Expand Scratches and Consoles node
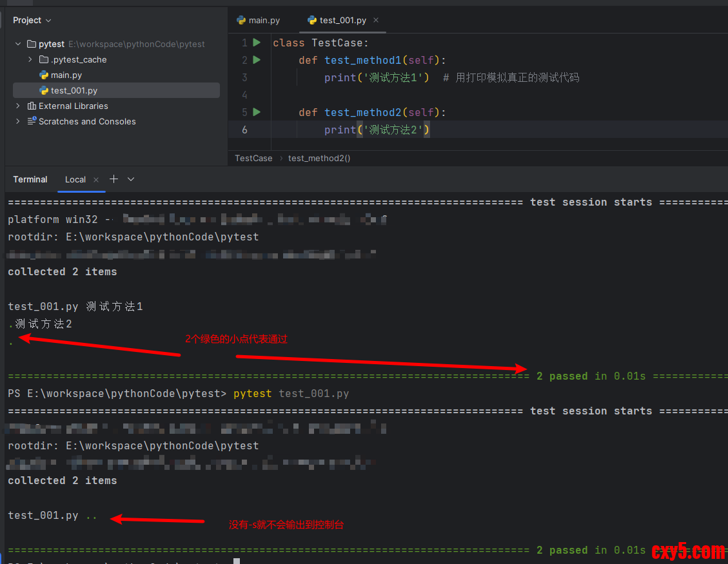728x564 pixels. click(x=18, y=122)
